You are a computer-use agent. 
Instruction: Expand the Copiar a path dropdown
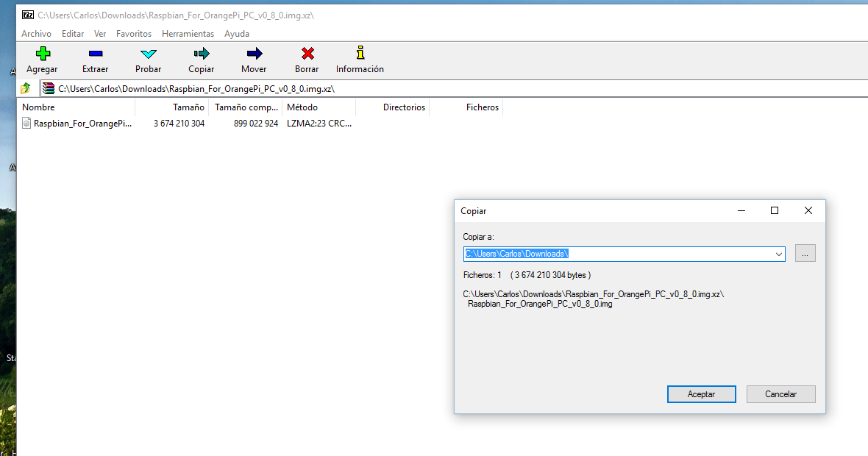pyautogui.click(x=779, y=254)
